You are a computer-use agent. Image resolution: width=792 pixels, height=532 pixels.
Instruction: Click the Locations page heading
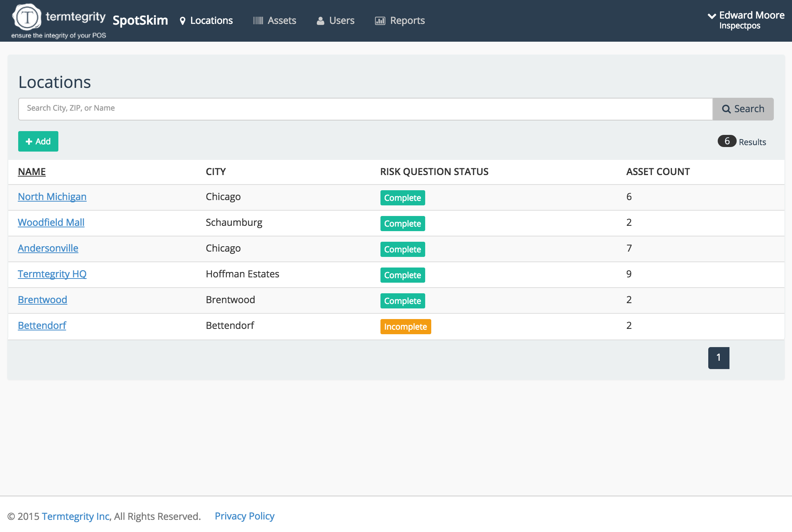(55, 82)
